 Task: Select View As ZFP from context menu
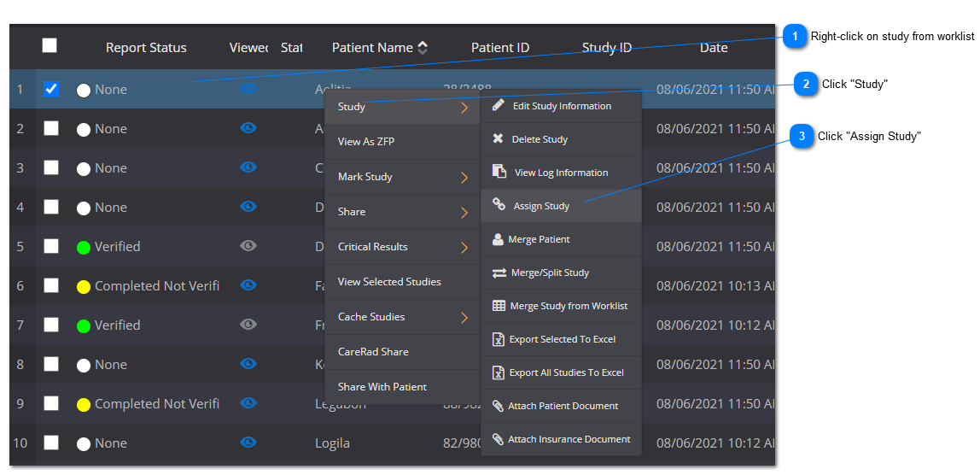click(x=366, y=142)
